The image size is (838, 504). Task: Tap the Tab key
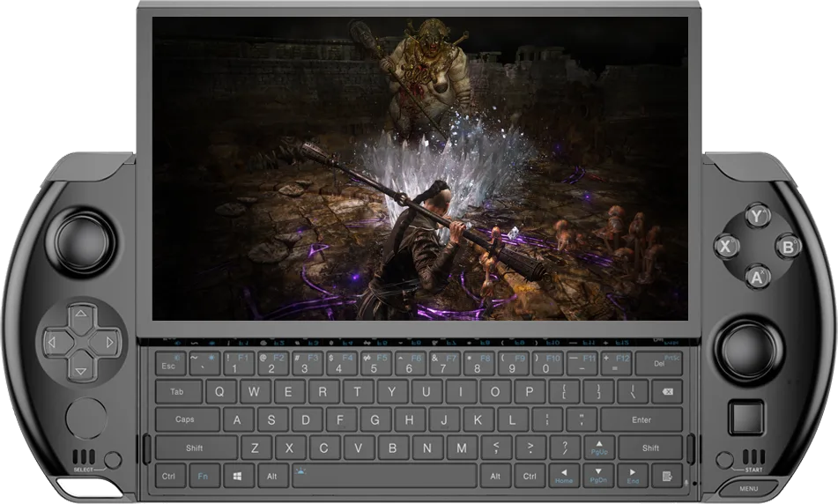(179, 392)
